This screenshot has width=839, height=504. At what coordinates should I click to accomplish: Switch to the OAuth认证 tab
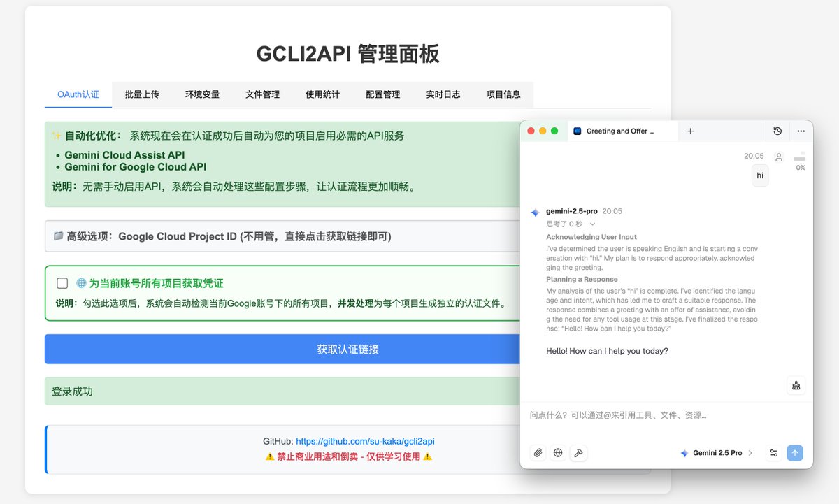click(78, 94)
